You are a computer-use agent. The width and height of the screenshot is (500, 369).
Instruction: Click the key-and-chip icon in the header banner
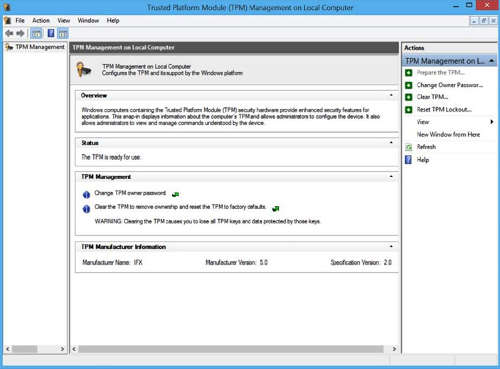pyautogui.click(x=84, y=69)
